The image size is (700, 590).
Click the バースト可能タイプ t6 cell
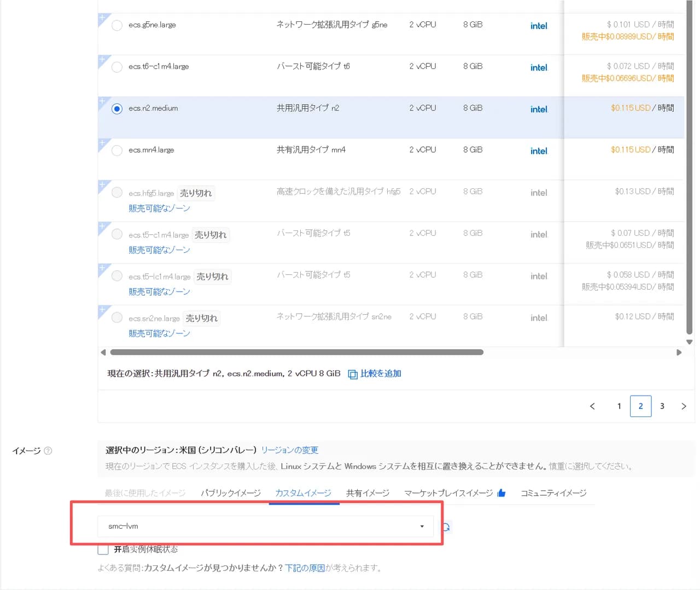tap(313, 66)
